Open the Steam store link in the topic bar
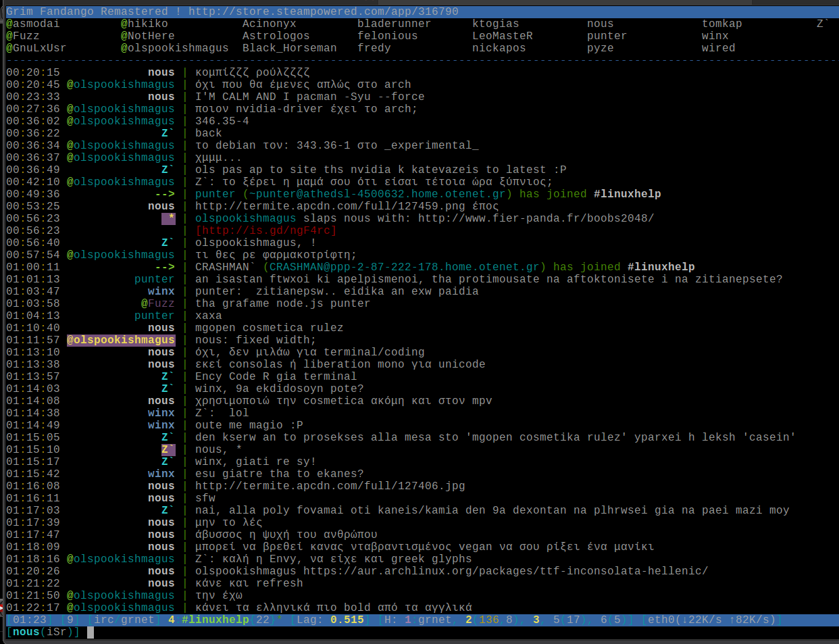 tap(324, 11)
